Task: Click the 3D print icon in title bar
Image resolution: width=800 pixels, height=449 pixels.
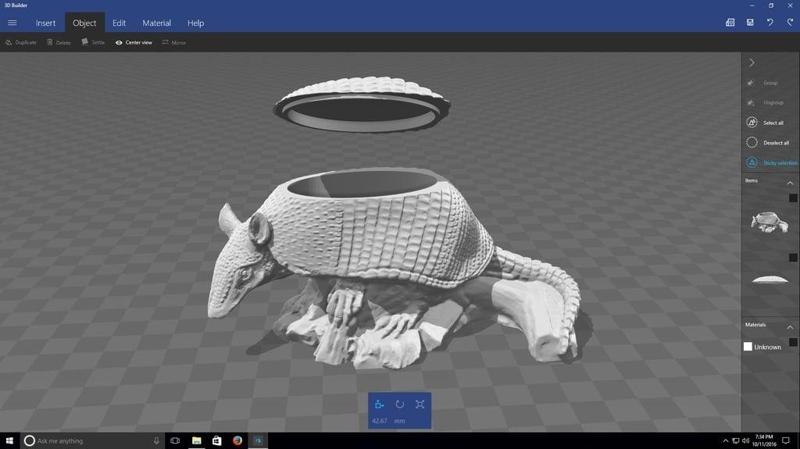Action: 730,22
